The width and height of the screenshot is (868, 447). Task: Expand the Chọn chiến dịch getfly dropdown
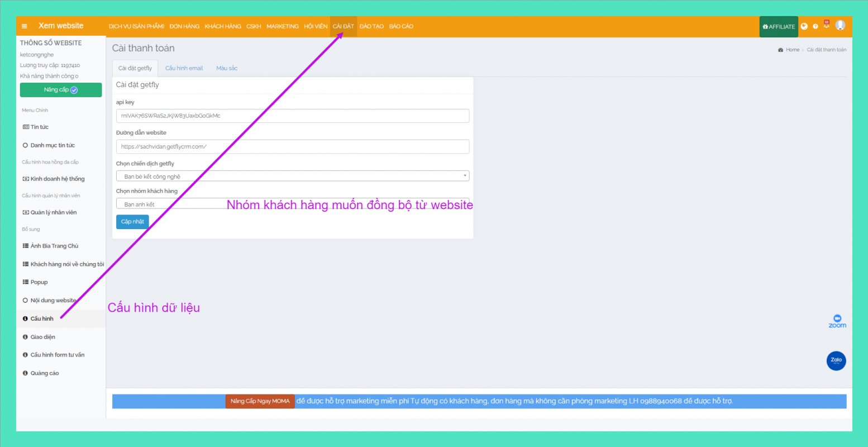(x=292, y=176)
